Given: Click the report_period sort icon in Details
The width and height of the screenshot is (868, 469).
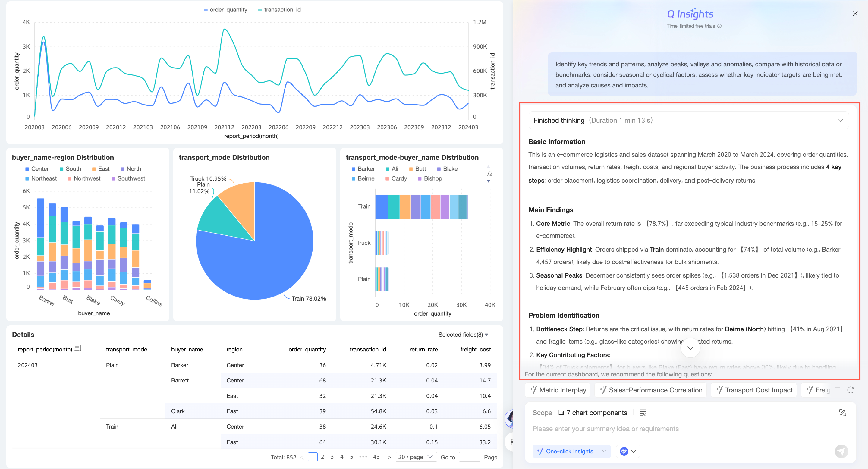Looking at the screenshot, I should point(78,349).
